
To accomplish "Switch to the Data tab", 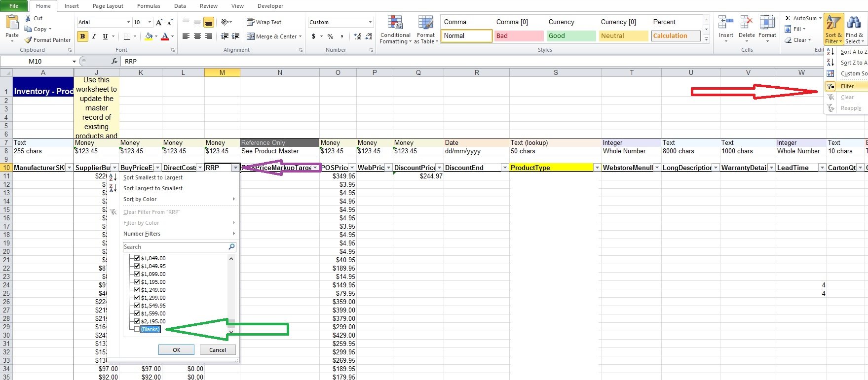I will [180, 6].
